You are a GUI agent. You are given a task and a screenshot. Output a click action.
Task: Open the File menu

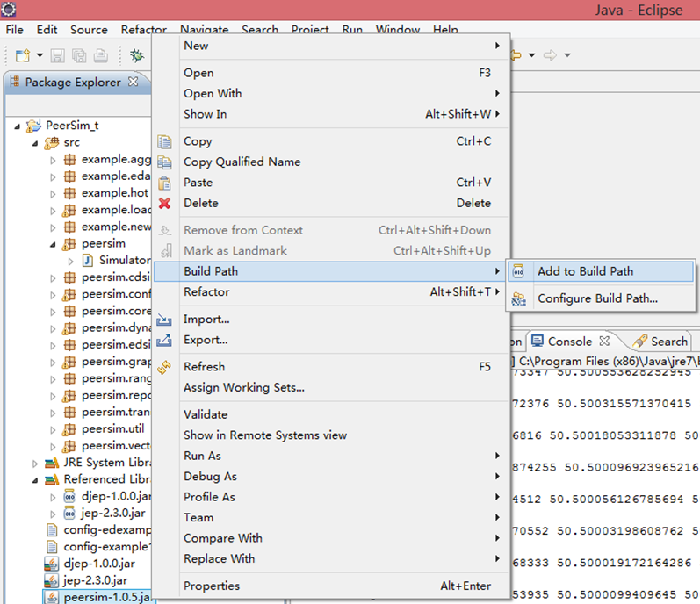pyautogui.click(x=14, y=30)
